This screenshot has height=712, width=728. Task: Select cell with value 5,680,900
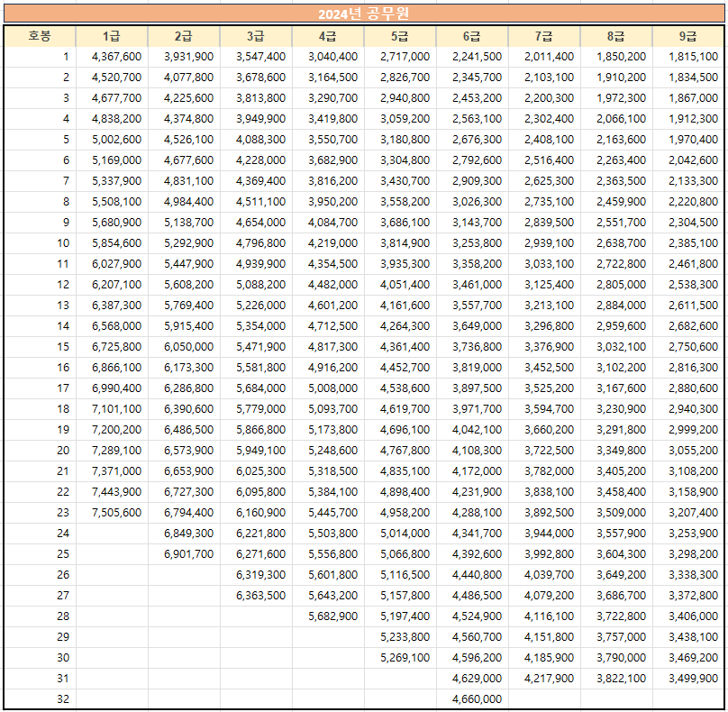(x=112, y=223)
